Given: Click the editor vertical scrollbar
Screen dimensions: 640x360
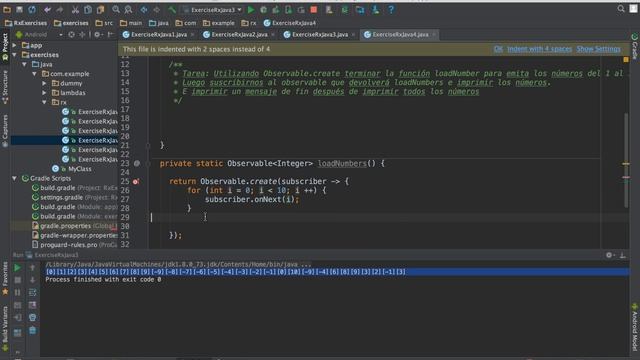Looking at the screenshot, I should pyautogui.click(x=626, y=160).
